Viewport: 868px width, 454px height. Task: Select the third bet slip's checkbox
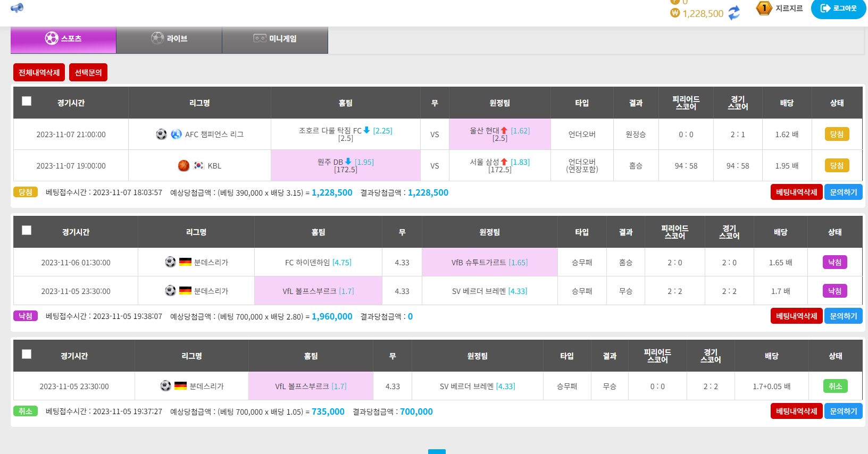[x=27, y=354]
